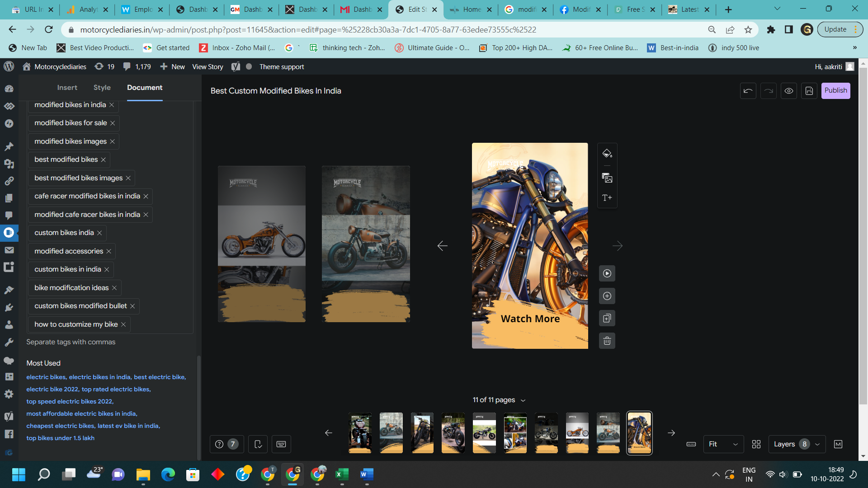Open the Fit zoom dropdown

click(723, 444)
